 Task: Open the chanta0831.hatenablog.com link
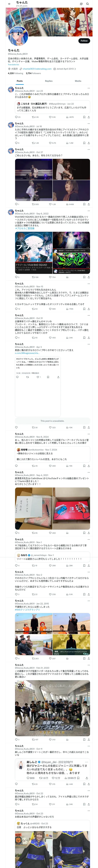[37, 69]
